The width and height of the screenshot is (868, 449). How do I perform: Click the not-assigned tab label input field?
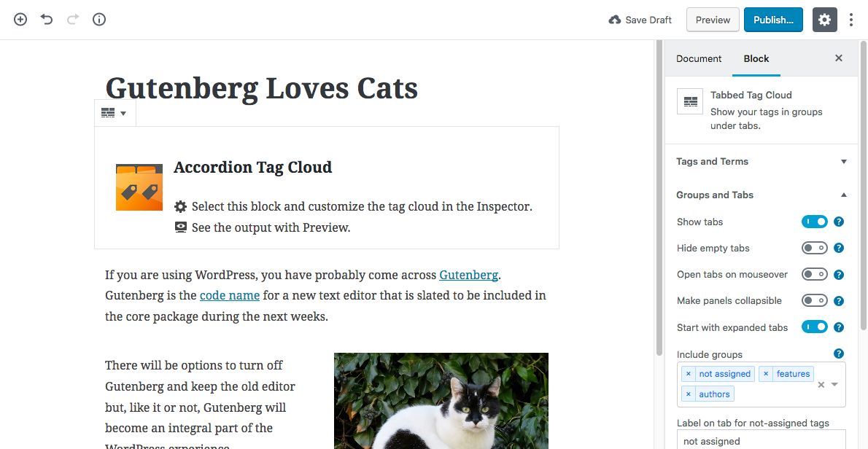pyautogui.click(x=761, y=440)
